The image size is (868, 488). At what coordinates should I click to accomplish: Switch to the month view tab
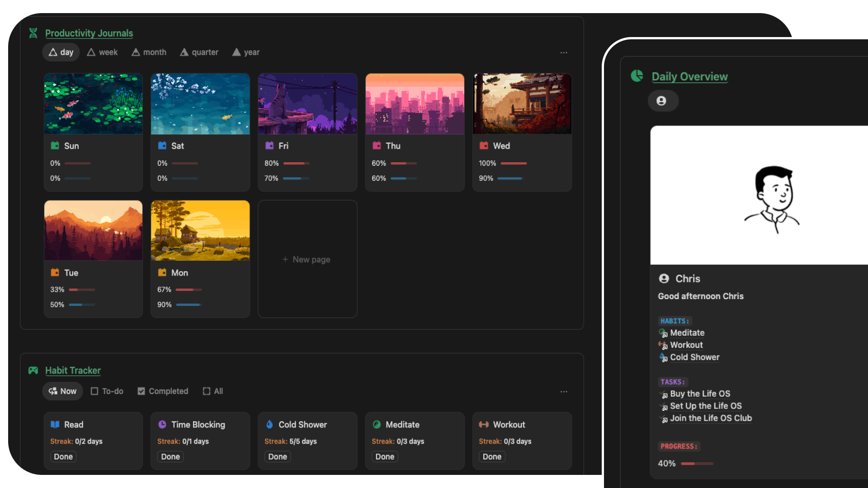149,52
